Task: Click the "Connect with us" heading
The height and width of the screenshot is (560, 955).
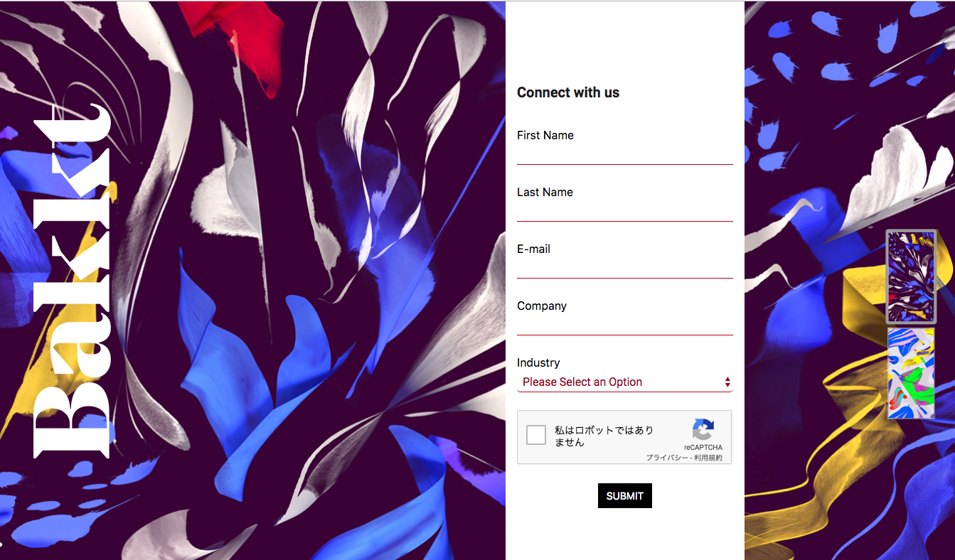Action: (x=568, y=92)
